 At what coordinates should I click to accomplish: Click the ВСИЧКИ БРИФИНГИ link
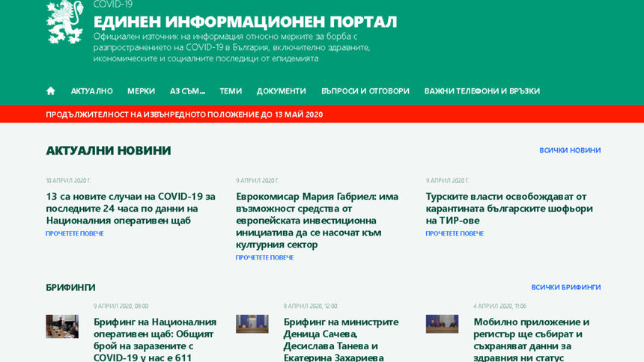[x=565, y=287]
